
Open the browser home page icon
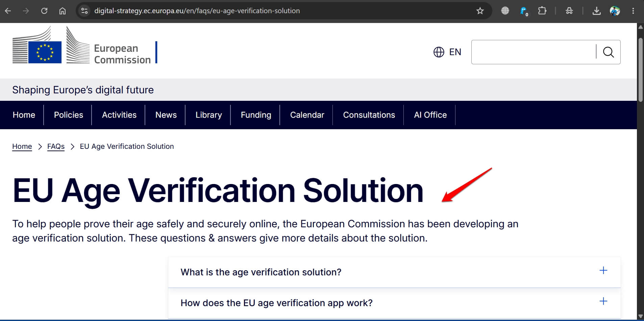tap(63, 11)
